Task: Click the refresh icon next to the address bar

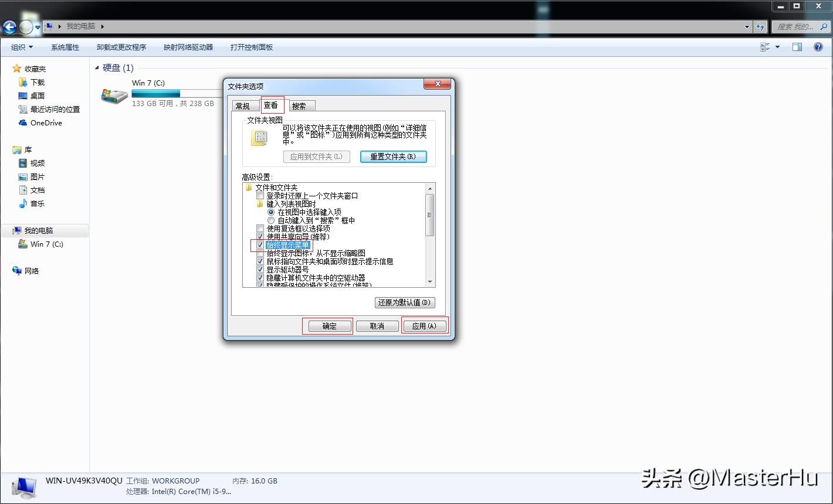Action: [761, 27]
